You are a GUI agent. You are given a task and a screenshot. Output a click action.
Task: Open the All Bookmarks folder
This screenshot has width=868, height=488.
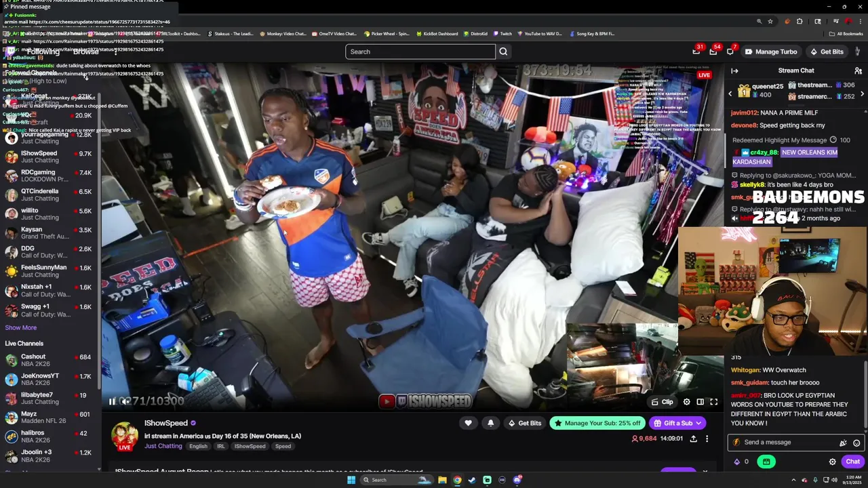(846, 33)
